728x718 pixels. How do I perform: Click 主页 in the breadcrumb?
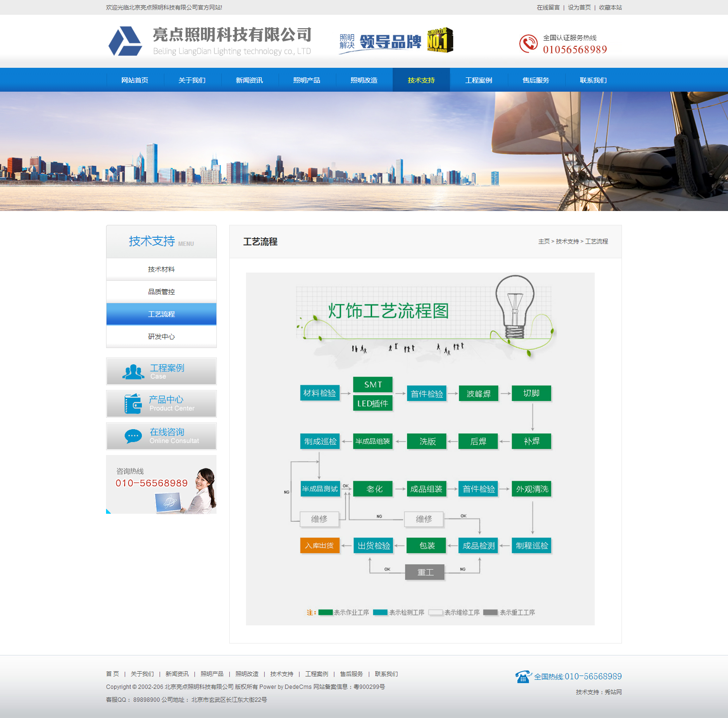[544, 242]
